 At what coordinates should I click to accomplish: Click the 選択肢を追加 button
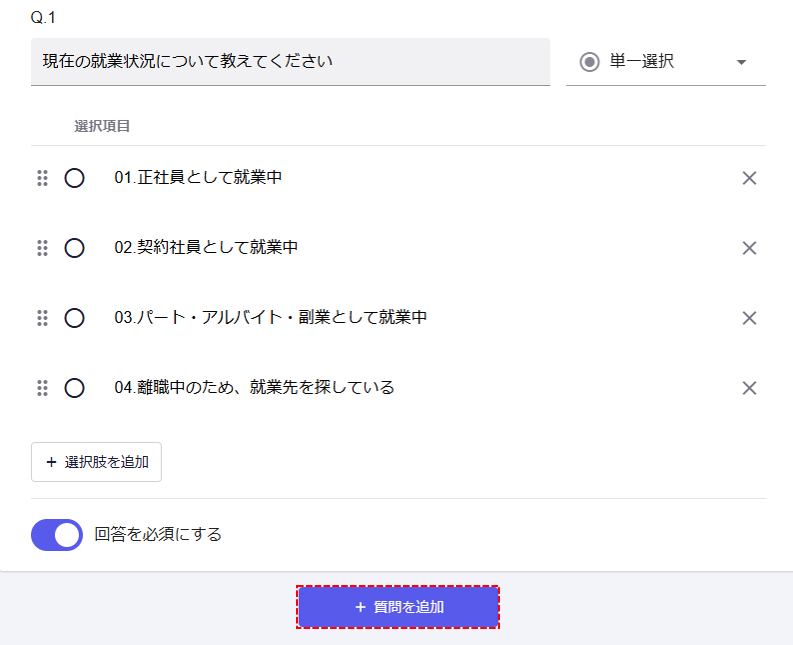[97, 462]
